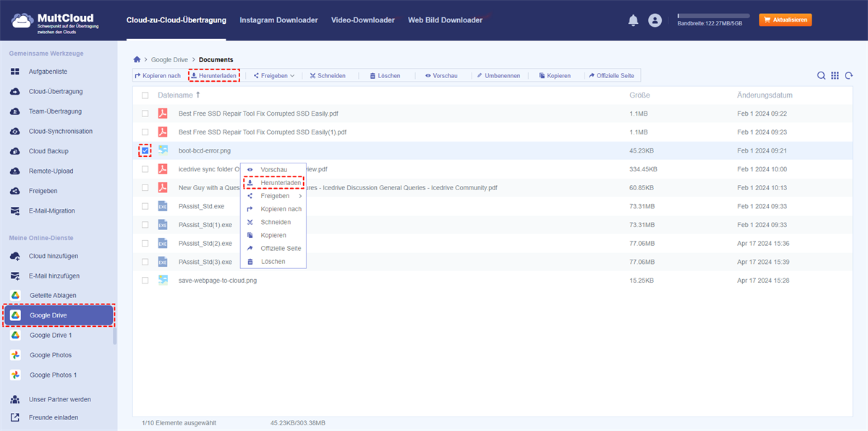Click the refresh icon in toolbar

click(x=848, y=76)
